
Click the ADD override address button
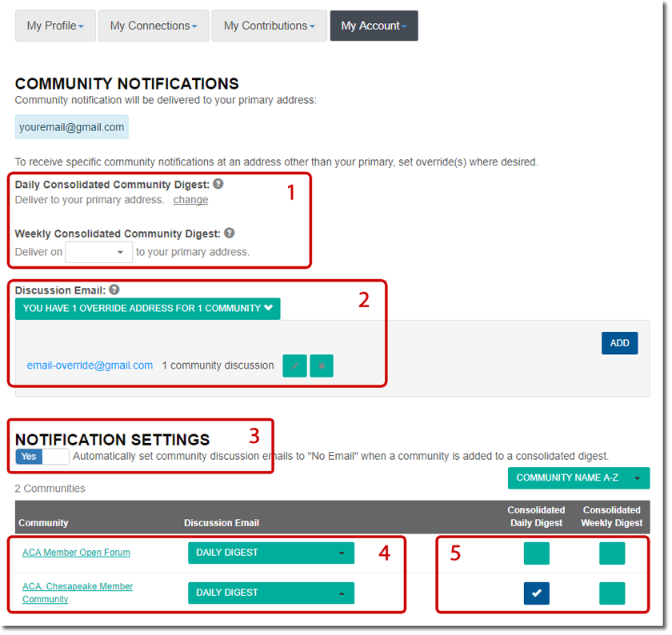(619, 343)
